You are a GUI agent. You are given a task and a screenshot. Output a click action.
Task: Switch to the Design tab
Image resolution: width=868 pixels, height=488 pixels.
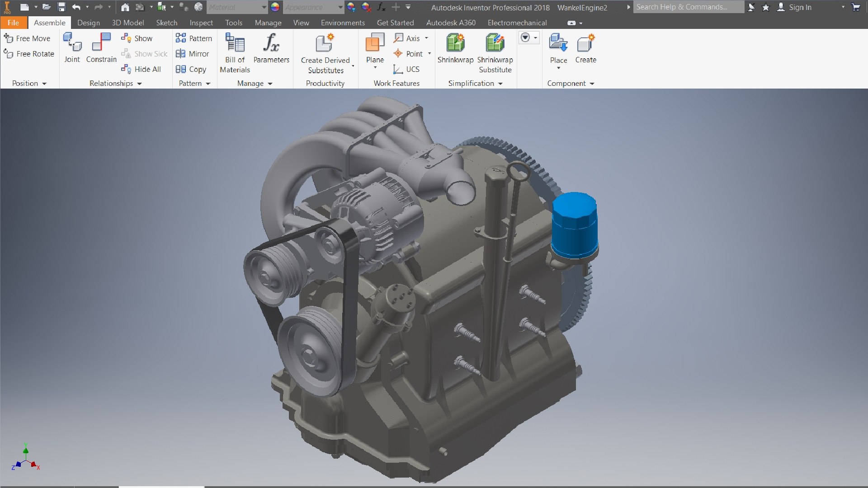[x=89, y=23]
